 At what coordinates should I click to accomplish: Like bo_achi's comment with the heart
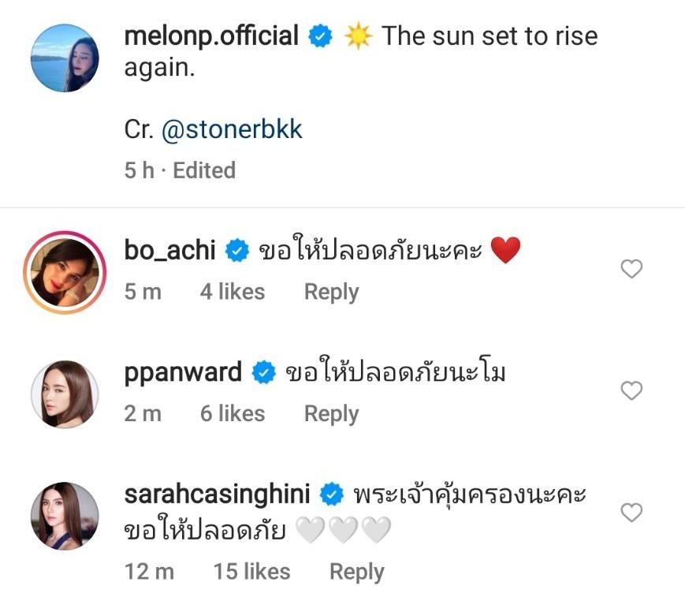click(631, 270)
